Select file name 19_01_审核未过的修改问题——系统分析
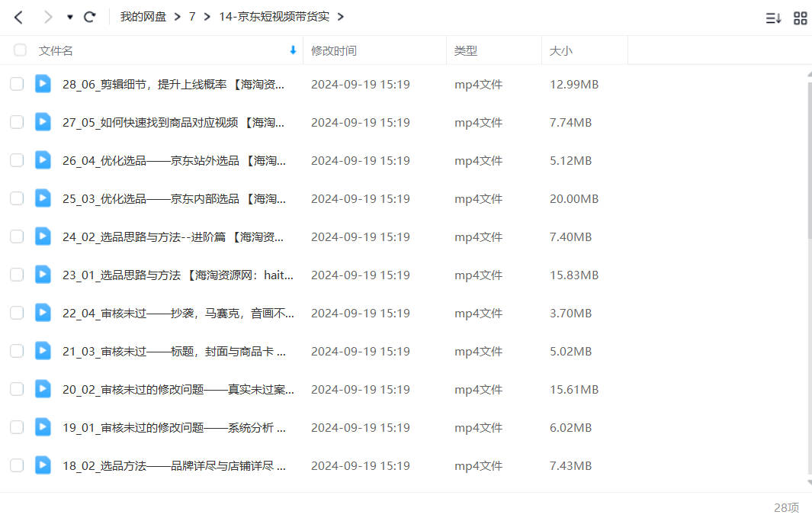The width and height of the screenshot is (812, 518). point(174,428)
